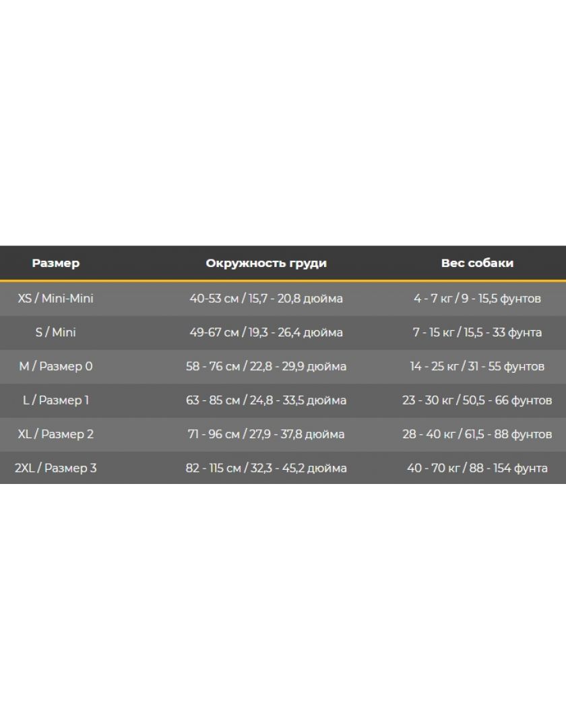566x728 pixels.
Task: Click chest girth 49-67 см cell
Action: (266, 332)
